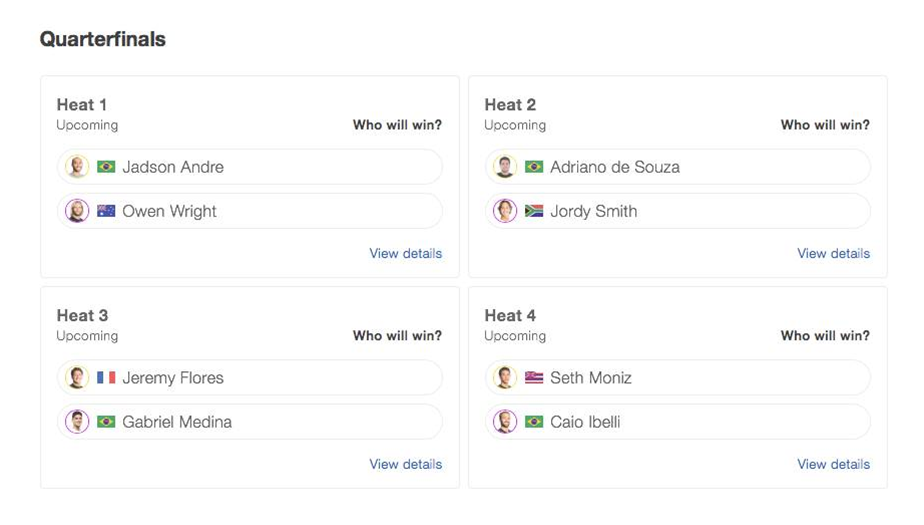Image resolution: width=924 pixels, height=525 pixels.
Task: Select Adriano de Souza's name in Heat 2
Action: (615, 167)
